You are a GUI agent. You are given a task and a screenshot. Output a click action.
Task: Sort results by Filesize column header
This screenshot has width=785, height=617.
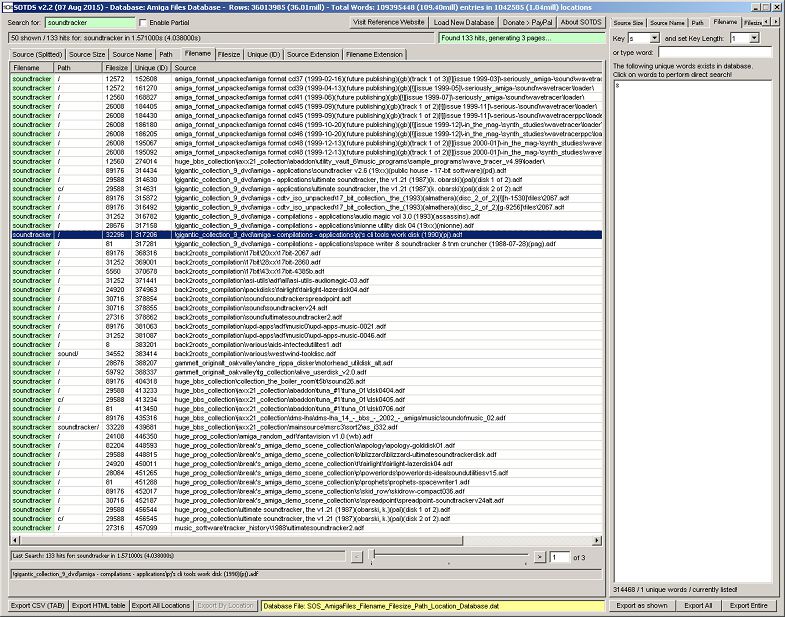click(117, 67)
